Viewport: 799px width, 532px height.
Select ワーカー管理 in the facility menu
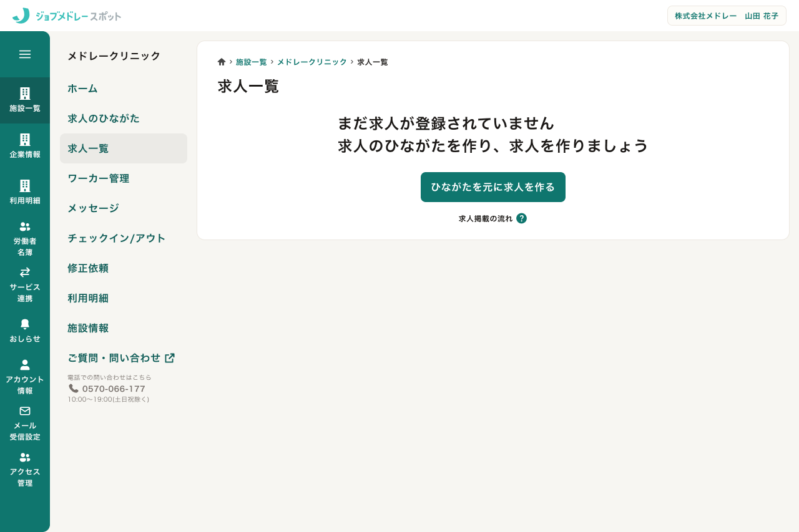click(124, 178)
